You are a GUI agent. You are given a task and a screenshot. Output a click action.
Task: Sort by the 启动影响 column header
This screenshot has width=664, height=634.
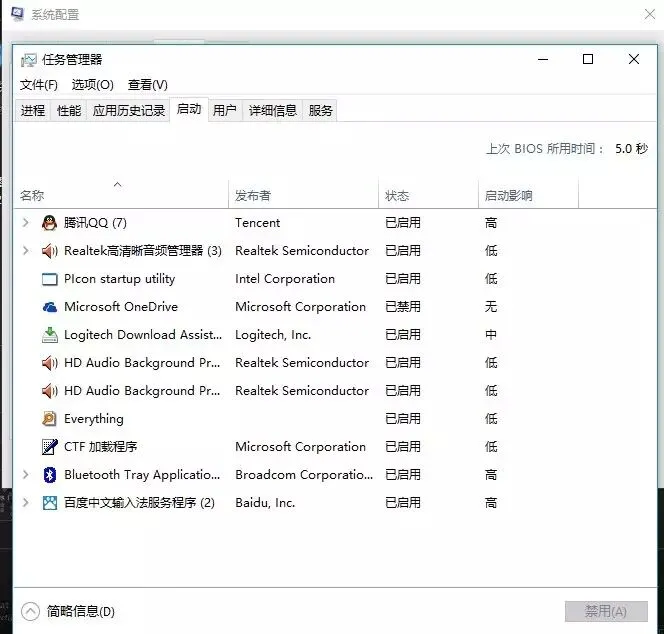tap(528, 195)
